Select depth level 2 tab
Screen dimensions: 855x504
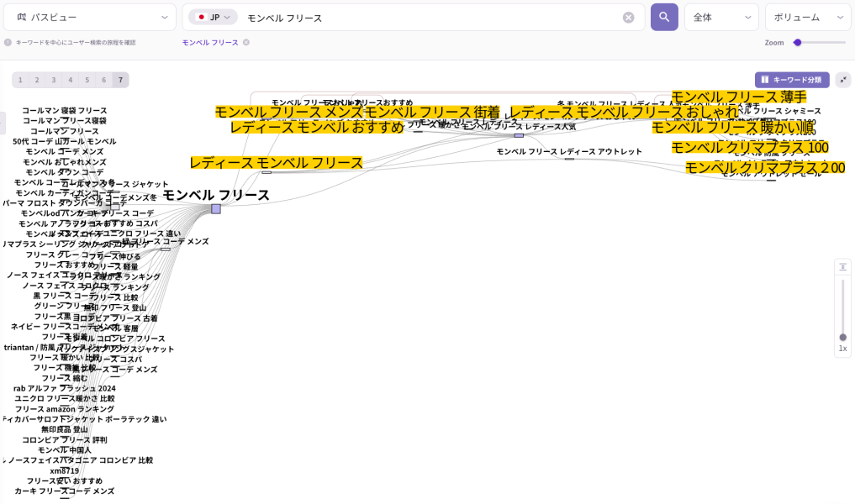37,80
